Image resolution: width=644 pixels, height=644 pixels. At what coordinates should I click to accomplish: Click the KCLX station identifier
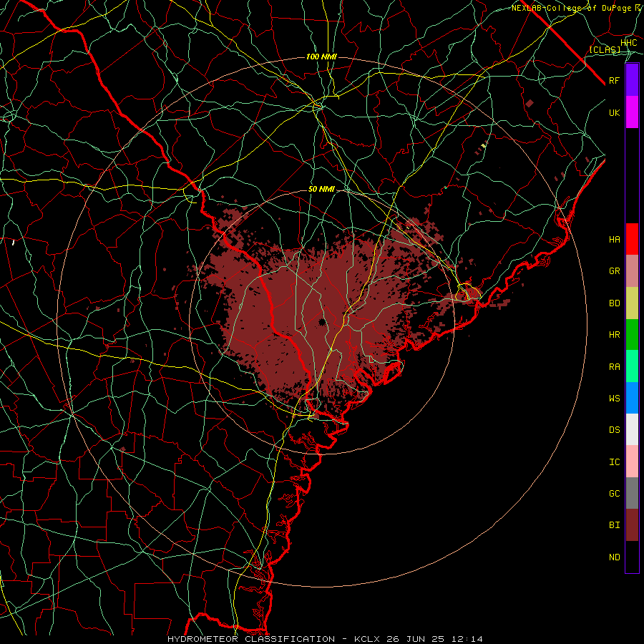[x=367, y=639]
